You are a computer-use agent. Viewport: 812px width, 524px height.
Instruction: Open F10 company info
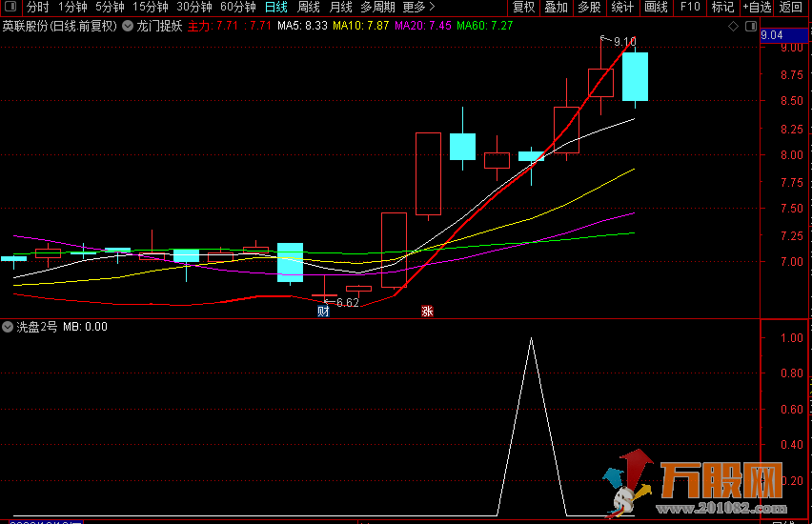[x=690, y=7]
